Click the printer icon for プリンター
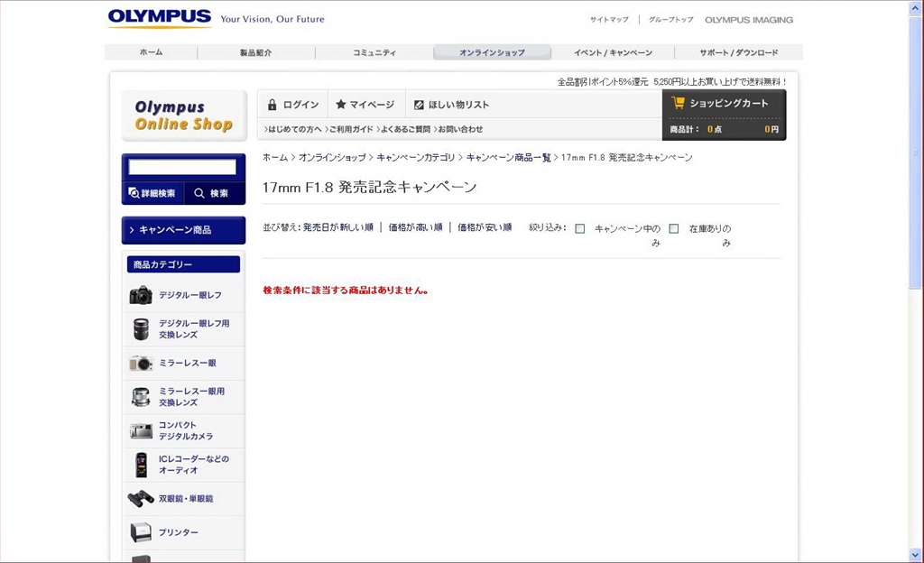This screenshot has height=563, width=924. [x=141, y=532]
